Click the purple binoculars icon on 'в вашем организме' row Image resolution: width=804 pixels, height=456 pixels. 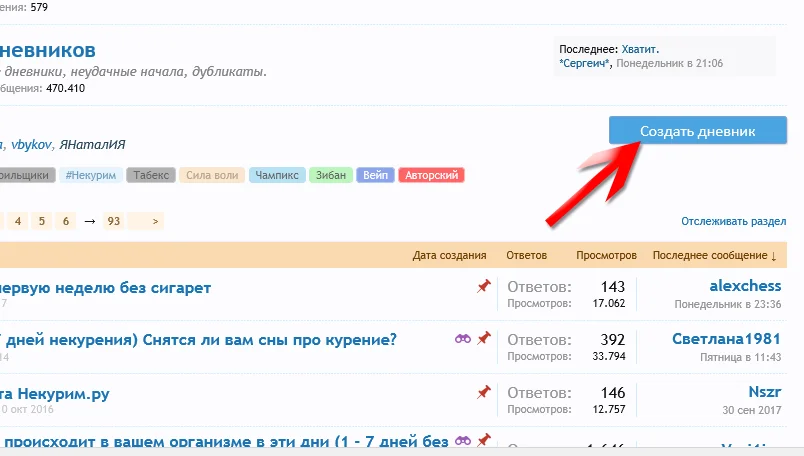(x=463, y=441)
